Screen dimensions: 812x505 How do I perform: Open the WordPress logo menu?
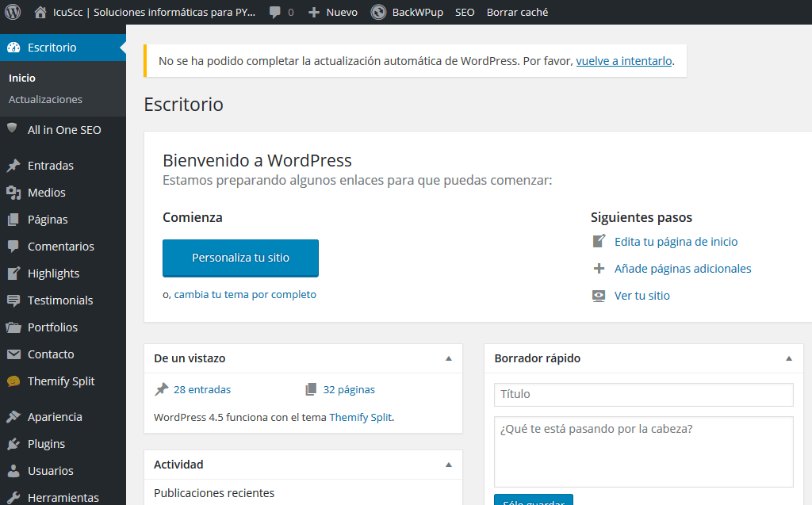click(13, 12)
